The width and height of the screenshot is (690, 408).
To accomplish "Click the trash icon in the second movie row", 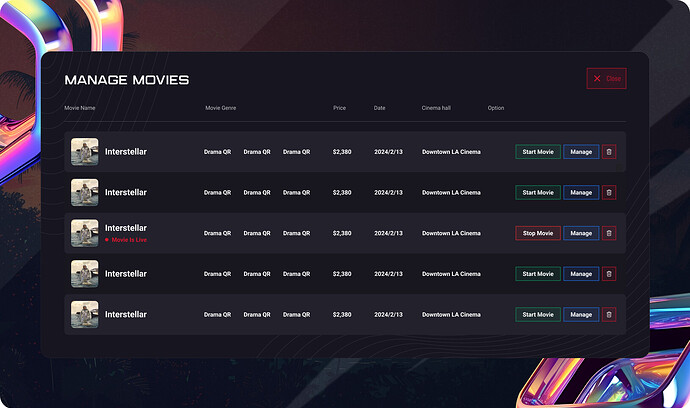I will (609, 192).
